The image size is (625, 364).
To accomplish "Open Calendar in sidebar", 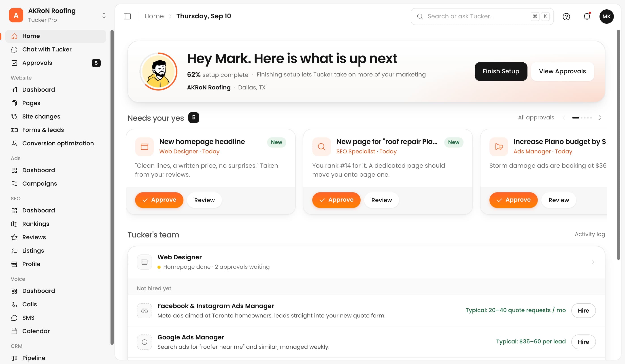I will pyautogui.click(x=55, y=331).
